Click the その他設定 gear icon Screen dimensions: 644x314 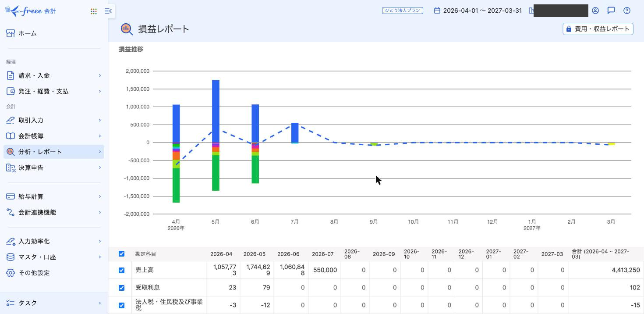(11, 273)
